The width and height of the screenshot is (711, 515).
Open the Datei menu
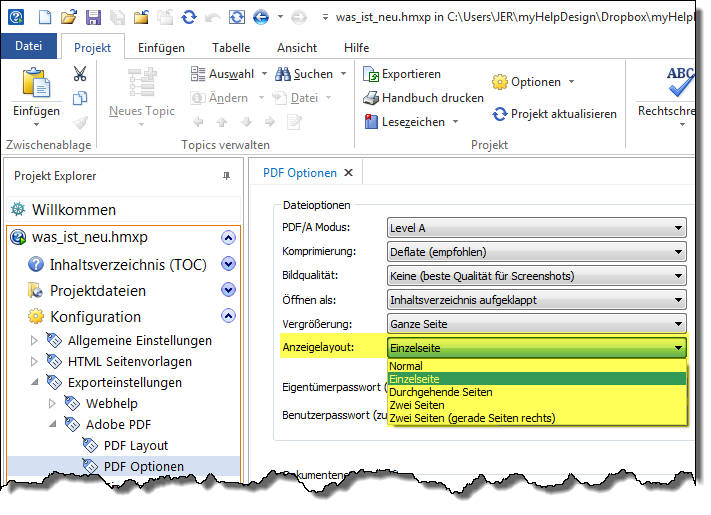[29, 46]
